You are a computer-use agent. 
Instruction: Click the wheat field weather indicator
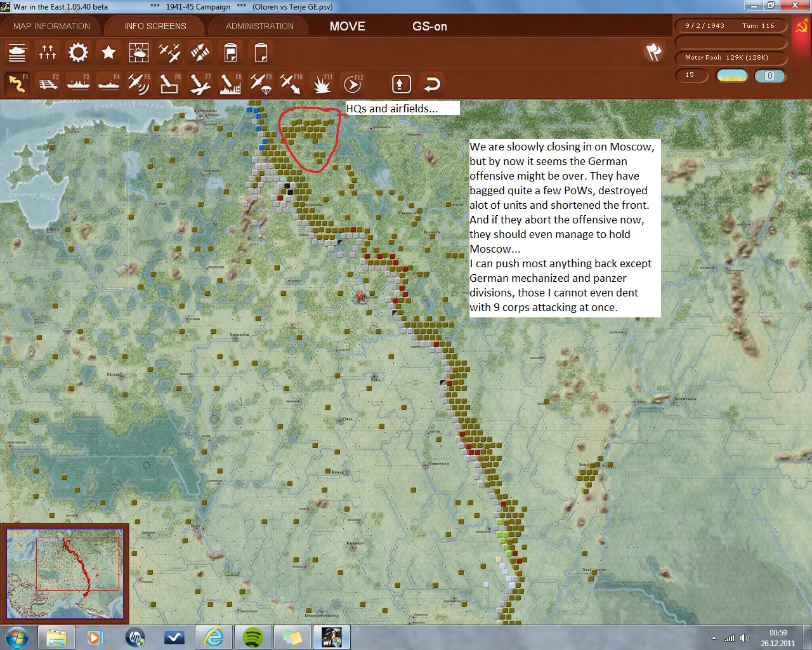(731, 76)
